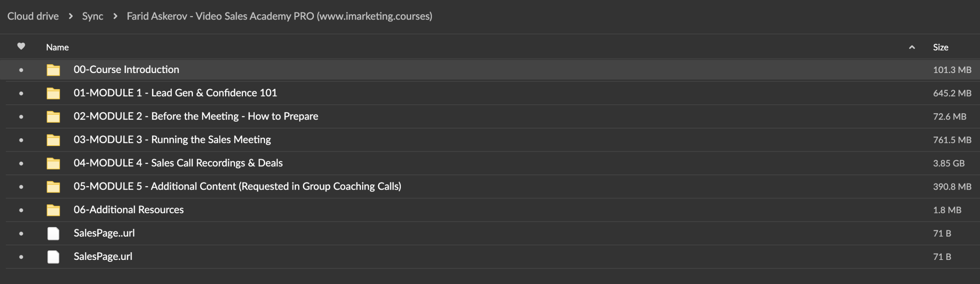Image resolution: width=980 pixels, height=284 pixels.
Task: Click the heart favorites column header icon
Action: [x=21, y=46]
